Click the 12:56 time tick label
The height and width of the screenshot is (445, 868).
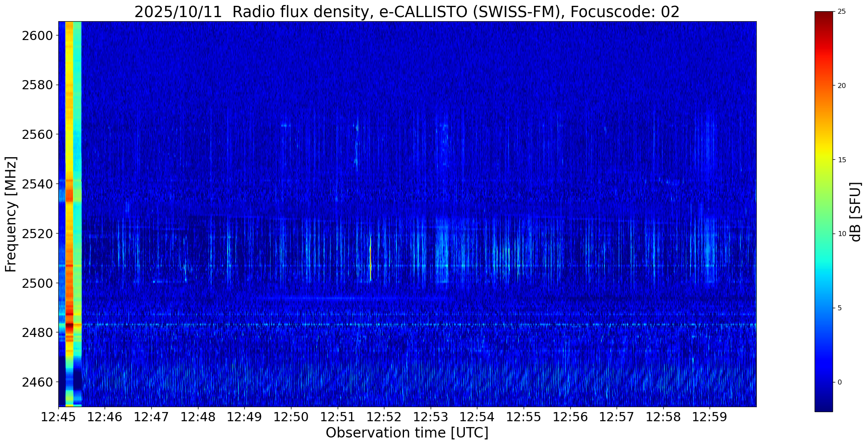coord(570,417)
